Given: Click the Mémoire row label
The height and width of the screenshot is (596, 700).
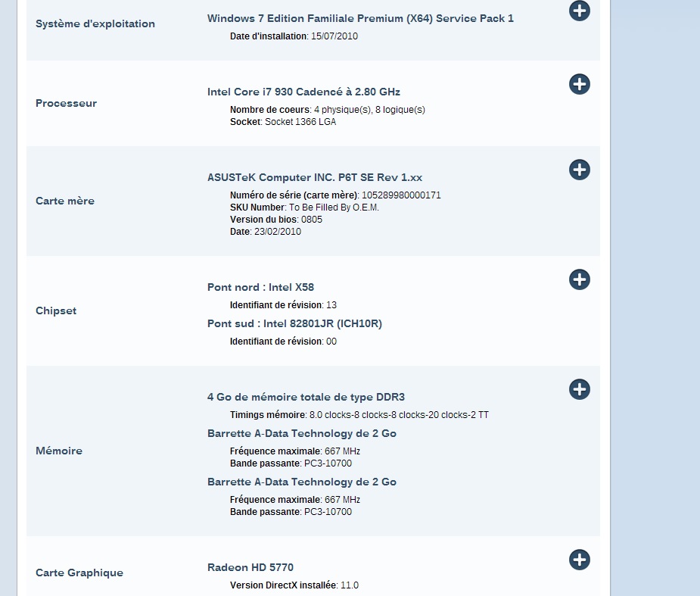Looking at the screenshot, I should (x=59, y=451).
